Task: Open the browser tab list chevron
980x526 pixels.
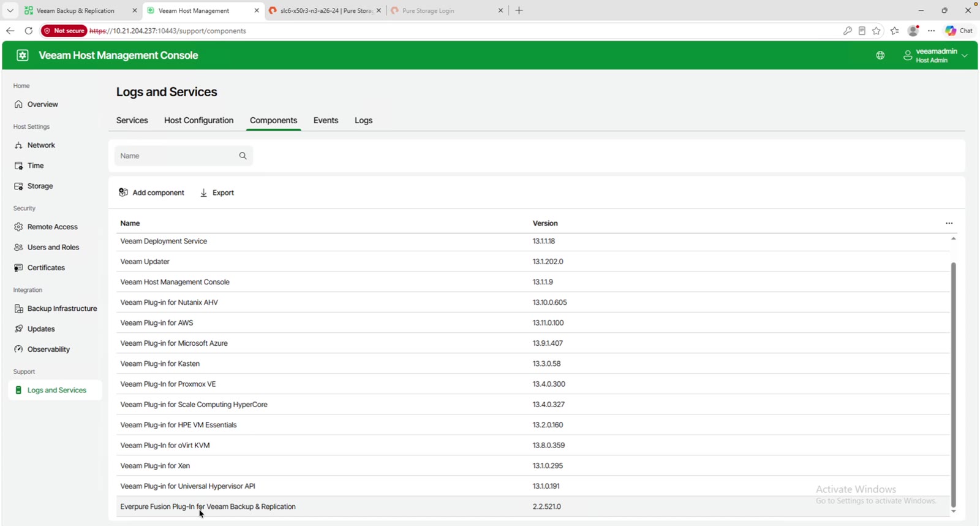Action: pos(10,10)
